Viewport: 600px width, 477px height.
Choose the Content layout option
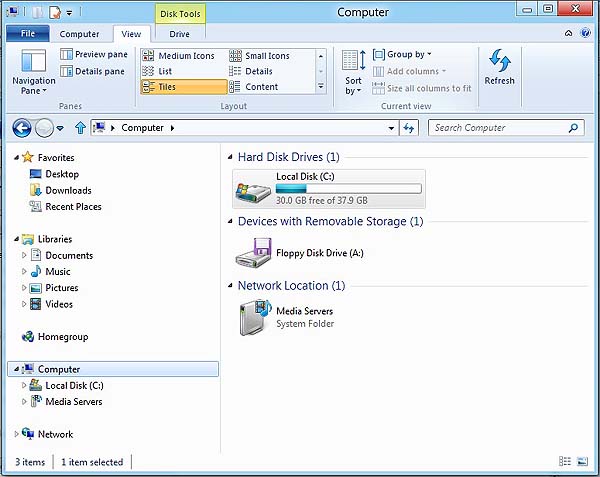(x=262, y=87)
